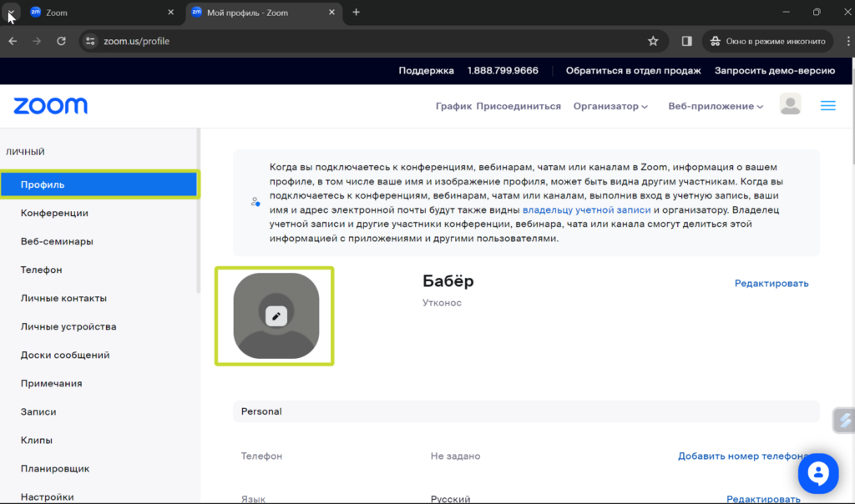
Task: Click the Zoom logo
Action: point(50,106)
